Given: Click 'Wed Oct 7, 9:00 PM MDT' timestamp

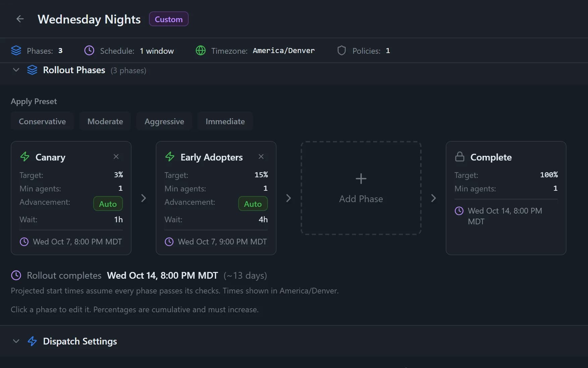Looking at the screenshot, I should (x=222, y=242).
